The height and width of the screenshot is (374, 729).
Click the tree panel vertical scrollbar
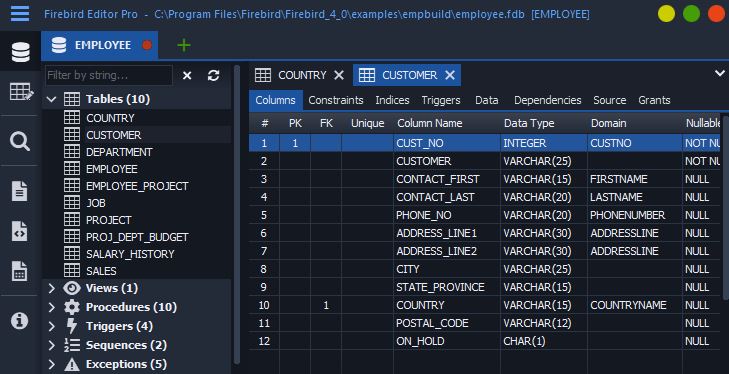pyautogui.click(x=237, y=214)
